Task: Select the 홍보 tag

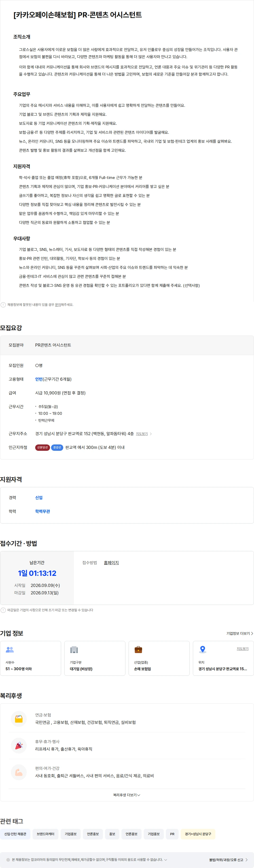Action: click(112, 834)
